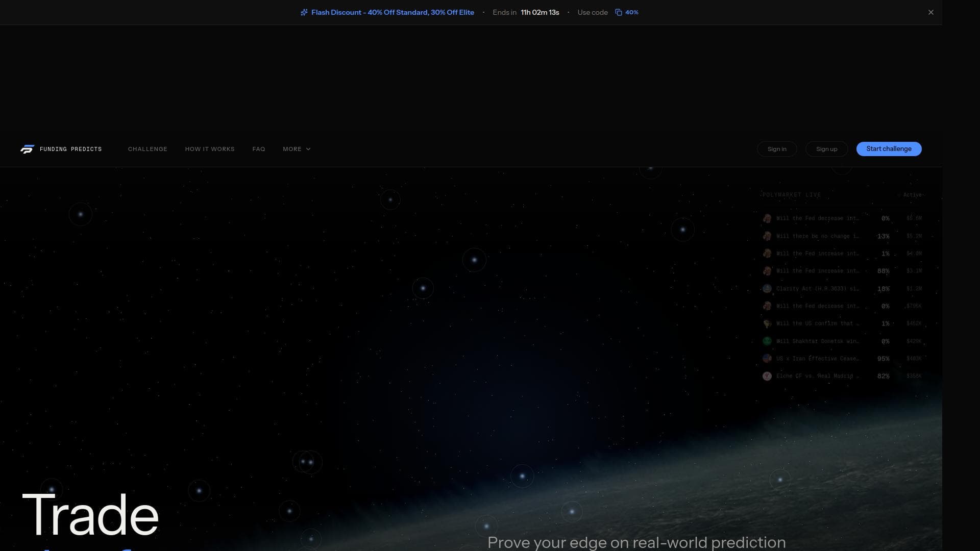Click the Flash Discount promo text
The width and height of the screenshot is (980, 551).
[x=393, y=12]
